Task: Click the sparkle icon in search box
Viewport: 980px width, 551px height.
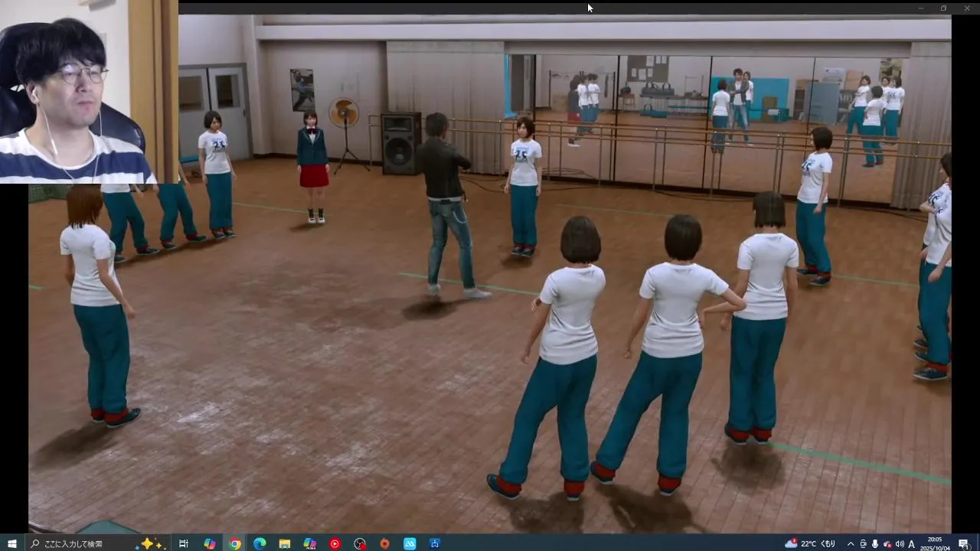Action: (x=151, y=543)
